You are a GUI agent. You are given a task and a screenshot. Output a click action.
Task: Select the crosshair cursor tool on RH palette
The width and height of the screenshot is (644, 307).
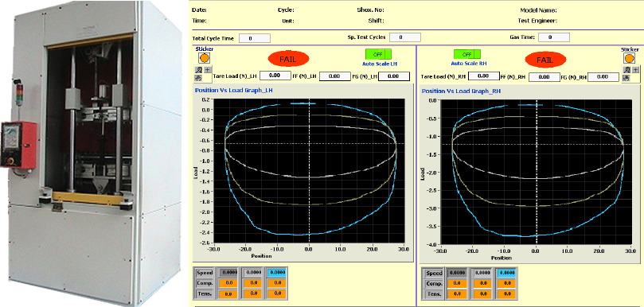[x=635, y=70]
